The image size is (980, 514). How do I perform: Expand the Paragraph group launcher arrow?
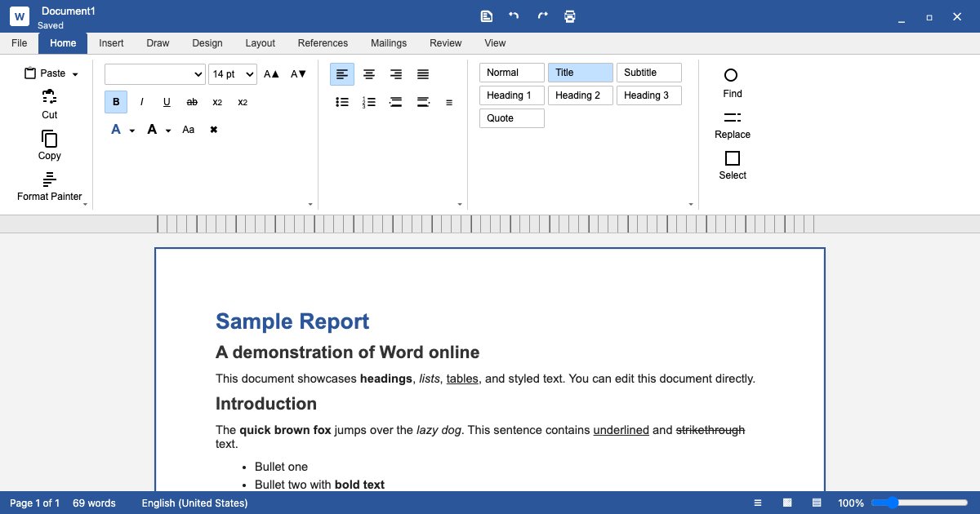point(460,204)
